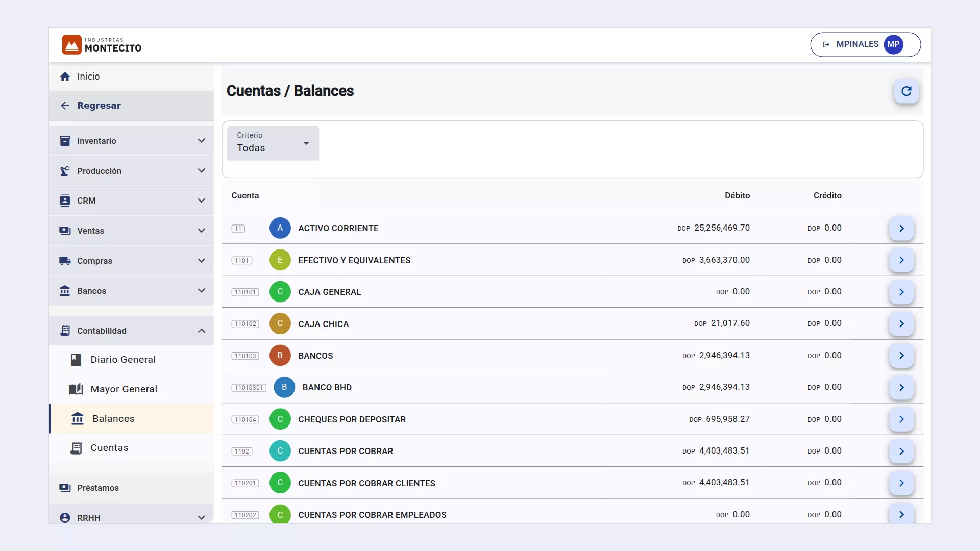The image size is (980, 551).
Task: Expand the Bancos menu chevron
Action: 202,291
